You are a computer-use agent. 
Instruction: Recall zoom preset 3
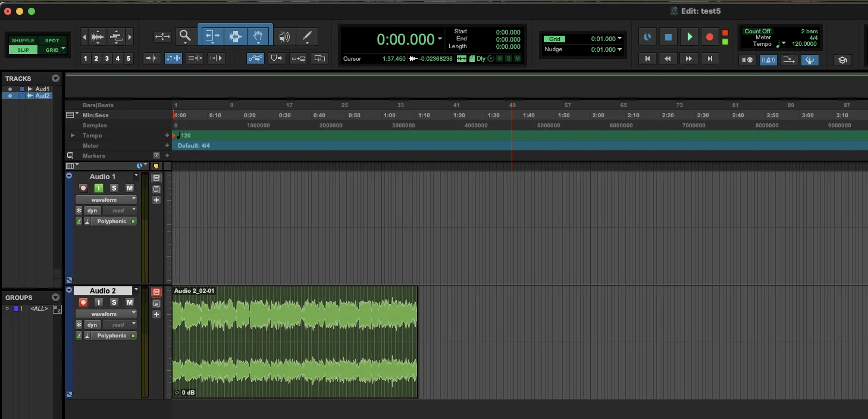(107, 58)
